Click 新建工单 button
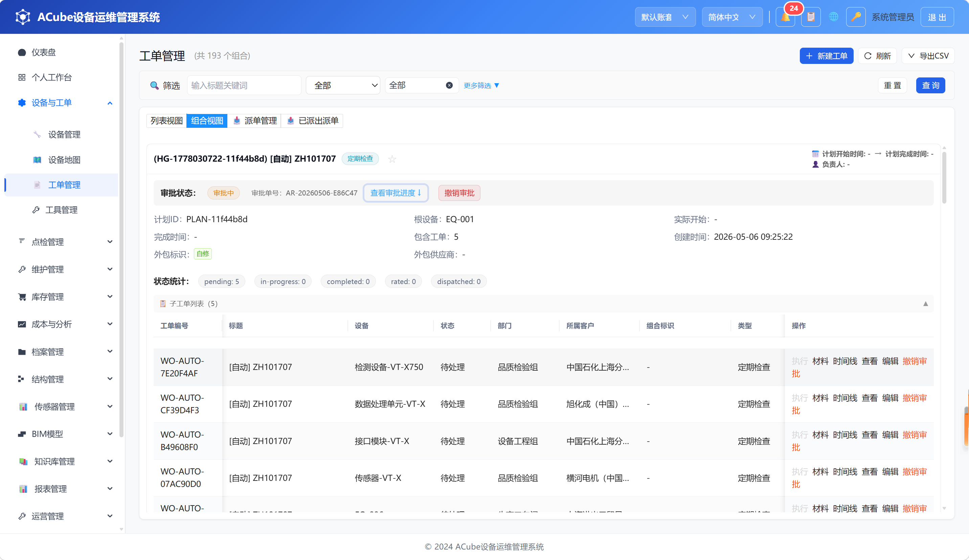Viewport: 969px width, 560px height. (826, 56)
